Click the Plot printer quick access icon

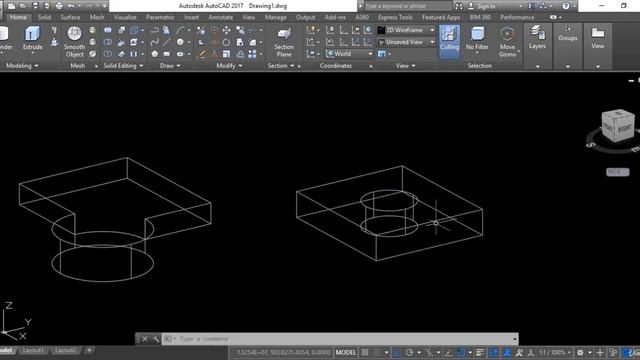pos(59,6)
